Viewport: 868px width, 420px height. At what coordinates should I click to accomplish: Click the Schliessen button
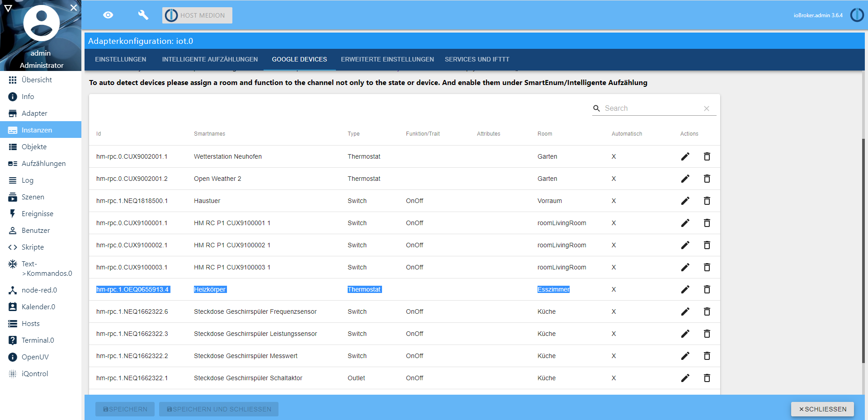(x=822, y=409)
